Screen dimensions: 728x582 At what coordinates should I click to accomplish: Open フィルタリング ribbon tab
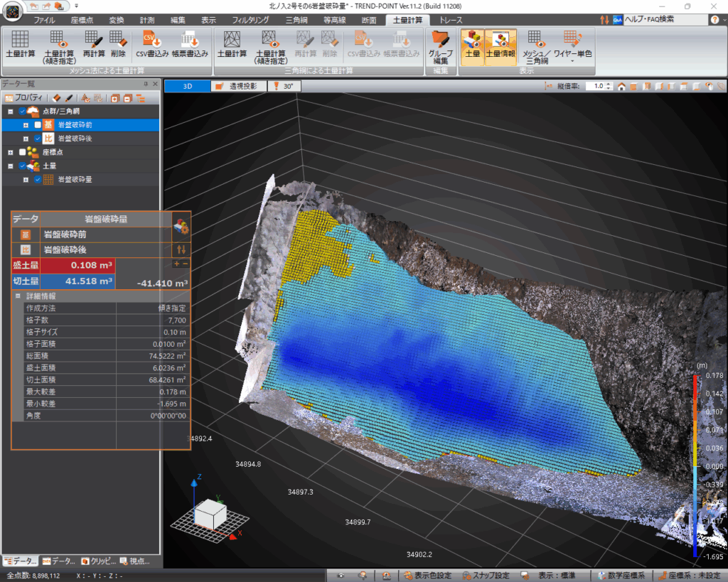click(251, 20)
